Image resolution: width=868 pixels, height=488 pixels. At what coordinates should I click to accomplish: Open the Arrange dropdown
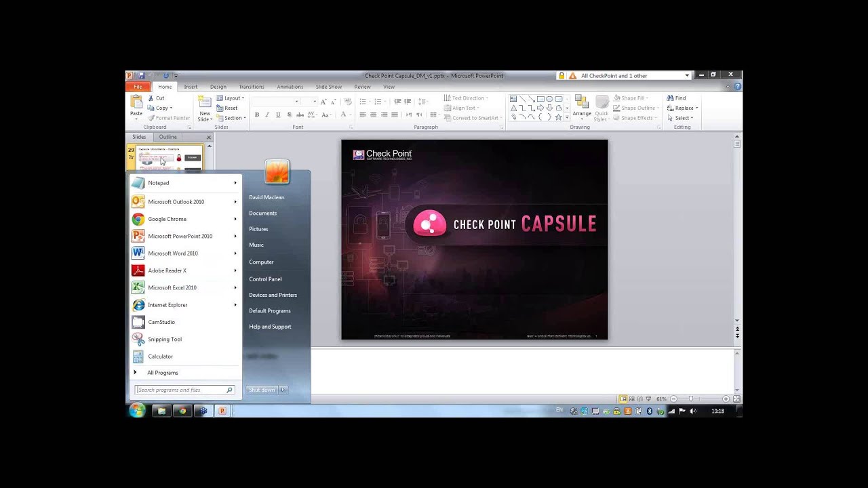pos(582,108)
